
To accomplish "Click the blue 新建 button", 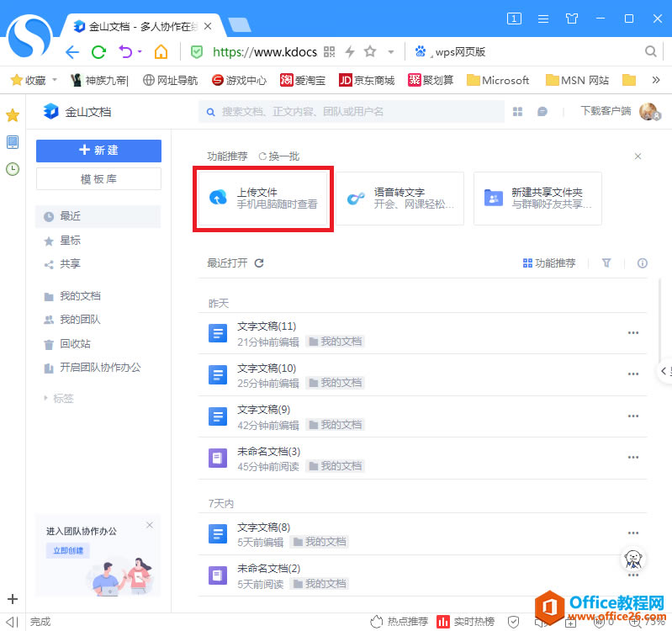I will 98,151.
